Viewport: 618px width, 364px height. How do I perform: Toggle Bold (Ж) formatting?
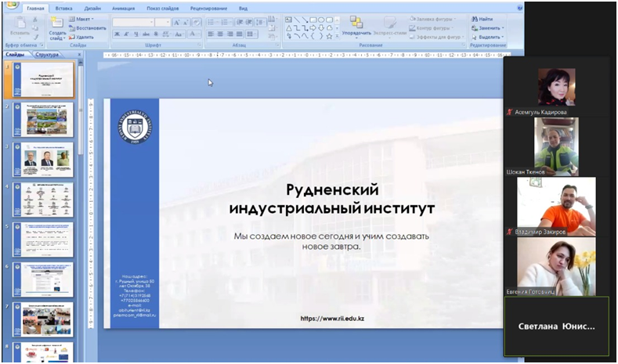(117, 34)
